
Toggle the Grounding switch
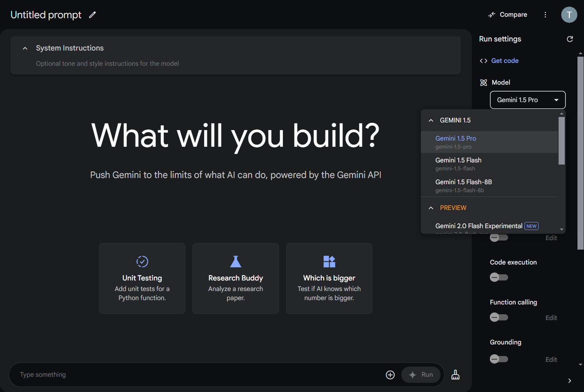coord(499,359)
